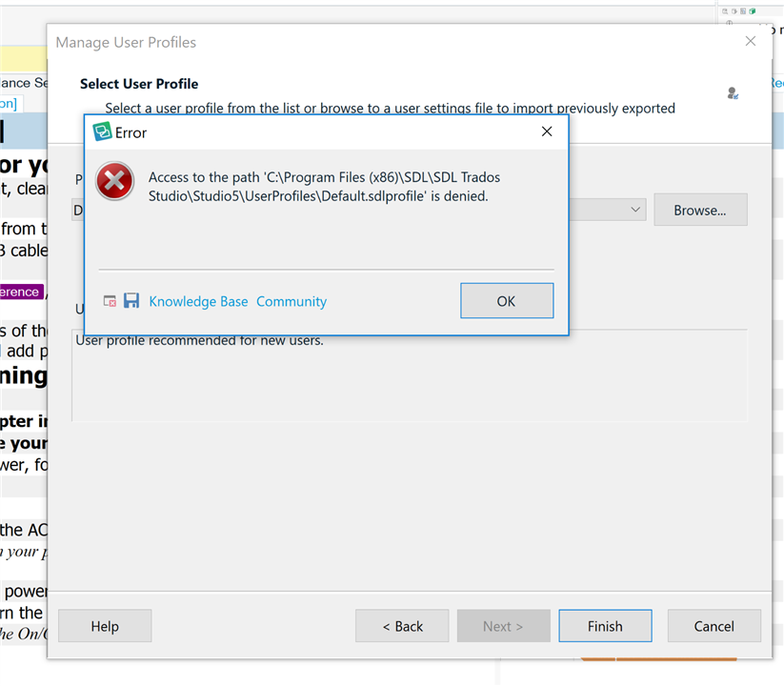
Task: Click OK in the Error dialog
Action: point(507,300)
